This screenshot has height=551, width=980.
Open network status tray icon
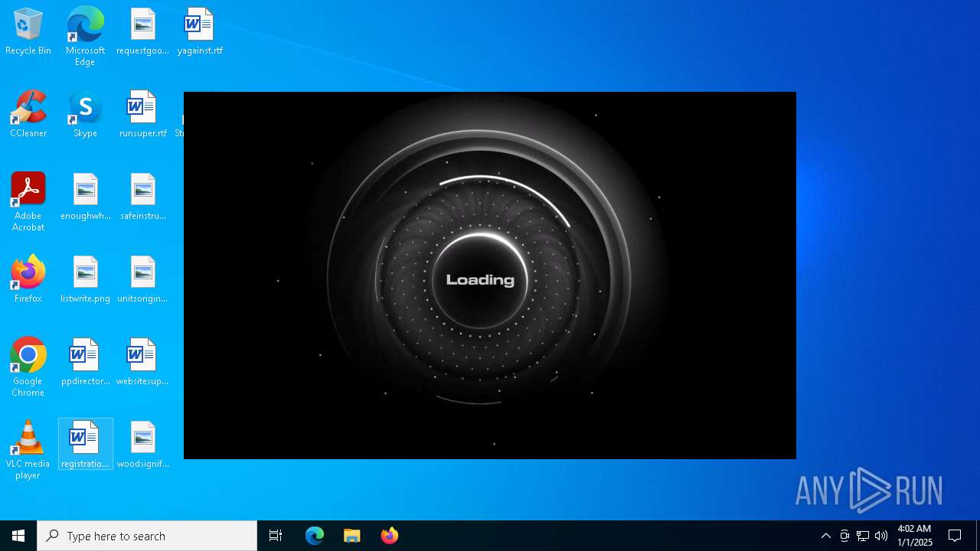pyautogui.click(x=863, y=536)
